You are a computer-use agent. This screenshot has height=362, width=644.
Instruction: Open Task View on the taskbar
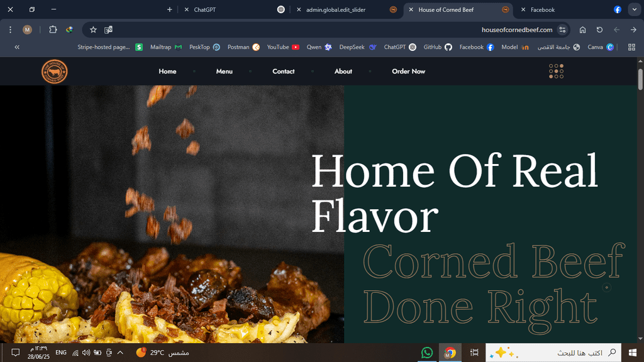coord(474,353)
